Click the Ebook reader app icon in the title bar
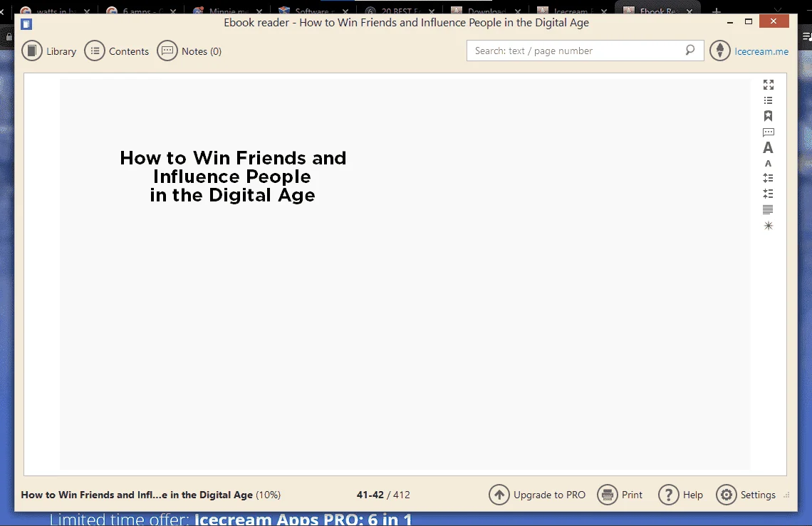The height and width of the screenshot is (526, 812). point(26,23)
